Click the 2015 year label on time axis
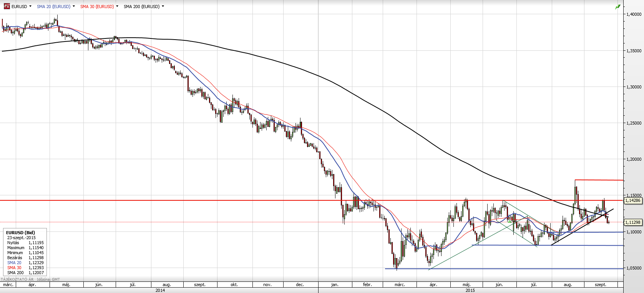This screenshot has height=293, width=644. (470, 290)
